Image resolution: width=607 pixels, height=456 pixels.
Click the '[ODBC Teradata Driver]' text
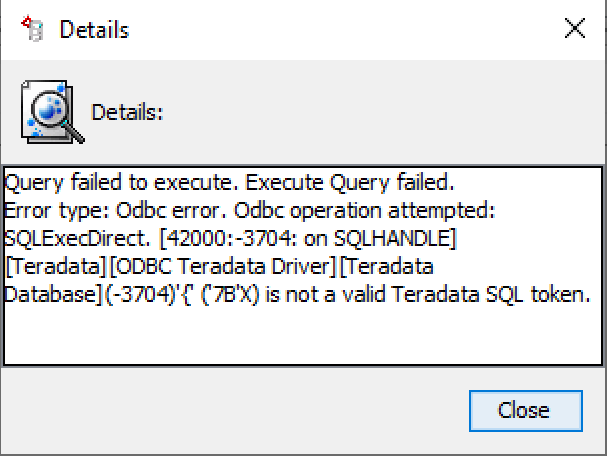(223, 267)
